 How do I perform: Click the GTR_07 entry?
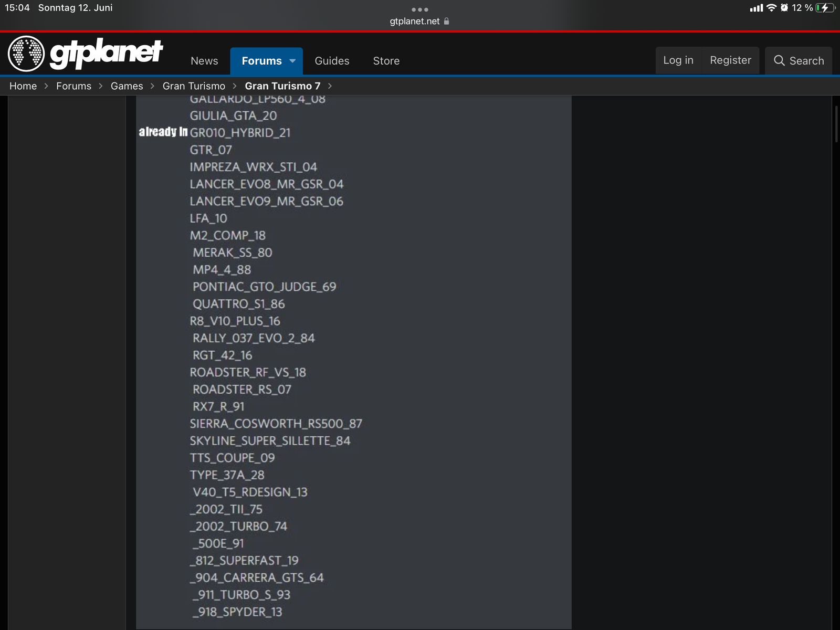[x=211, y=150]
